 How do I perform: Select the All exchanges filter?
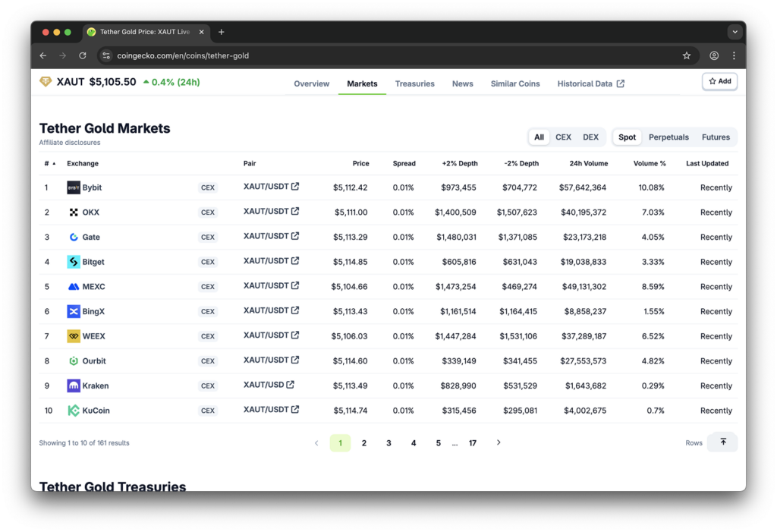point(539,137)
